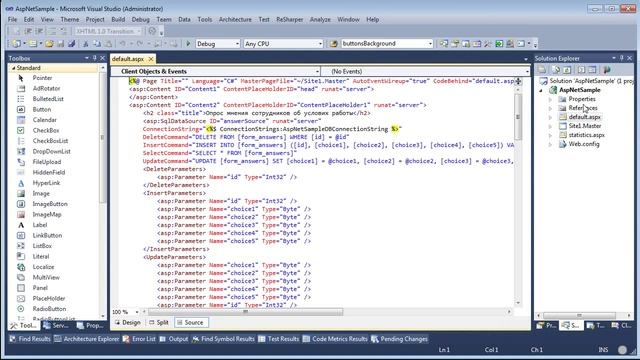Open the Debug configuration dropdown
The height and width of the screenshot is (360, 640).
point(218,44)
